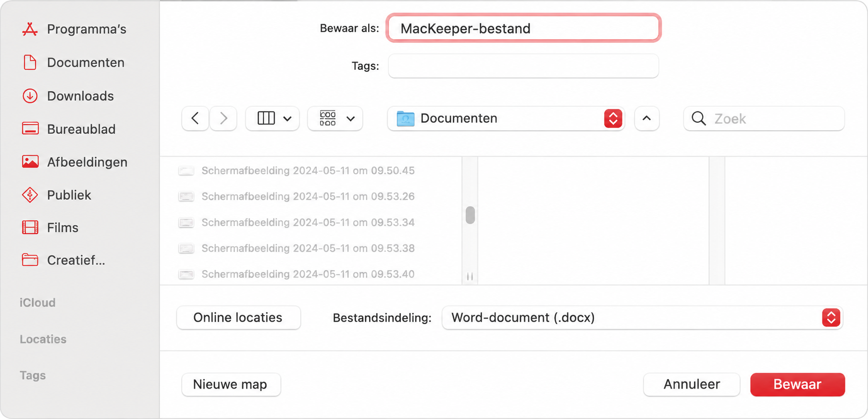This screenshot has width=868, height=419.
Task: Open Programma's in the sidebar
Action: pos(74,29)
